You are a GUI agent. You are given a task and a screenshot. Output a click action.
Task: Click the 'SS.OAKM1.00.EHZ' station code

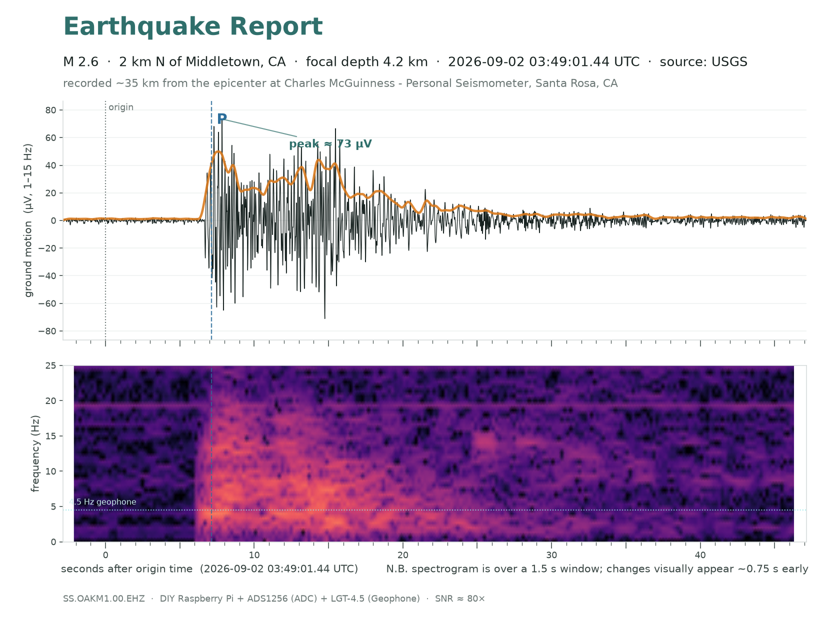tap(104, 599)
